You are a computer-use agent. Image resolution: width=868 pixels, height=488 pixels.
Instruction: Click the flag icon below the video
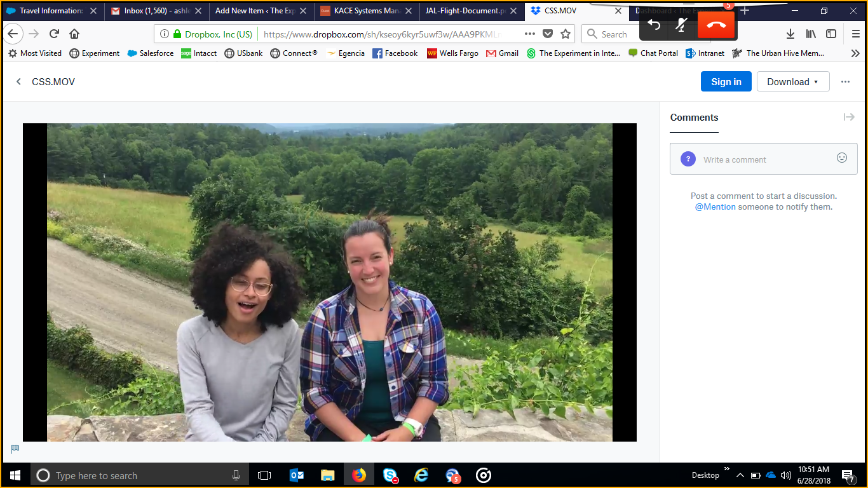[x=15, y=449]
